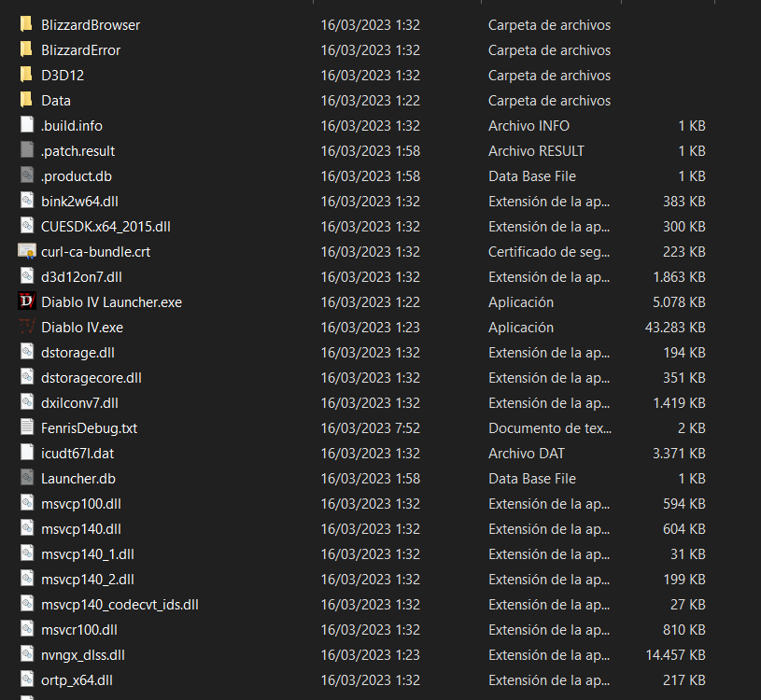Click the msvcp100.dll file icon
This screenshot has width=761, height=700.
(x=27, y=503)
